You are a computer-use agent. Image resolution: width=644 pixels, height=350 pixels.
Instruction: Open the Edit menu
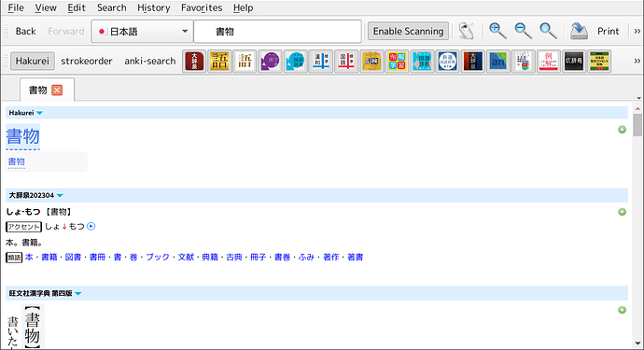pyautogui.click(x=77, y=7)
